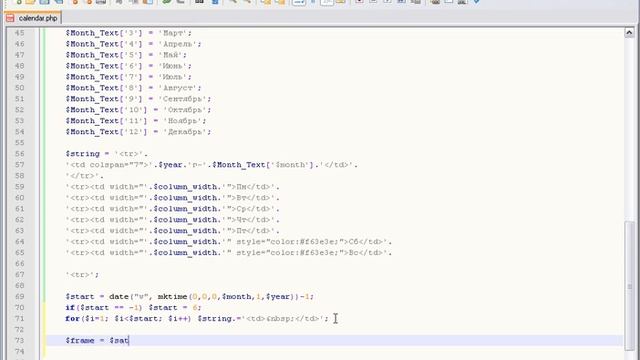This screenshot has height=360, width=640.
Task: Click the $start = date mktime line
Action: (189, 297)
